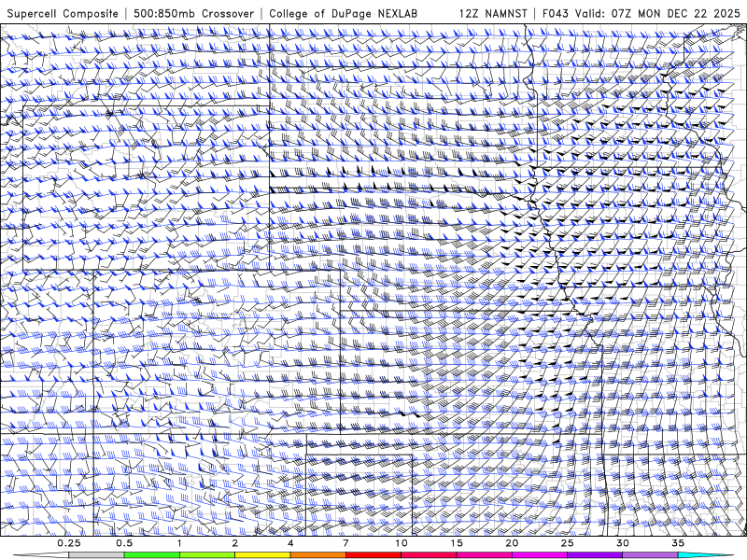747x560 pixels.
Task: Select the legend value 15
Action: 457,543
